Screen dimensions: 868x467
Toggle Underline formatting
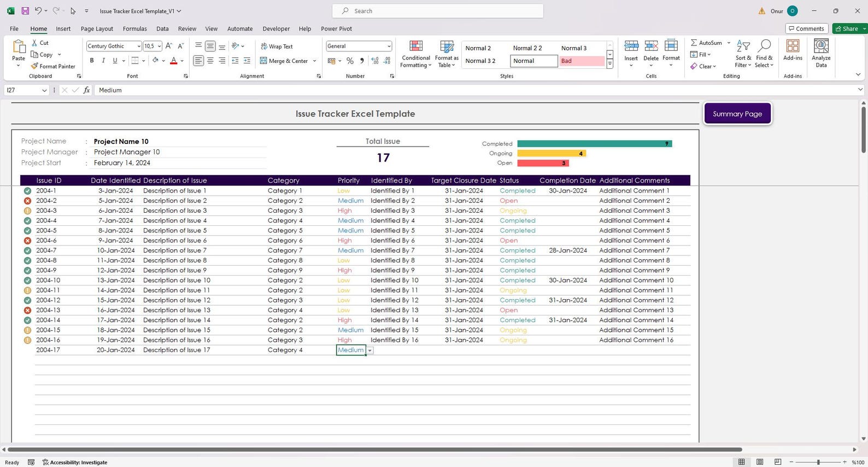115,61
